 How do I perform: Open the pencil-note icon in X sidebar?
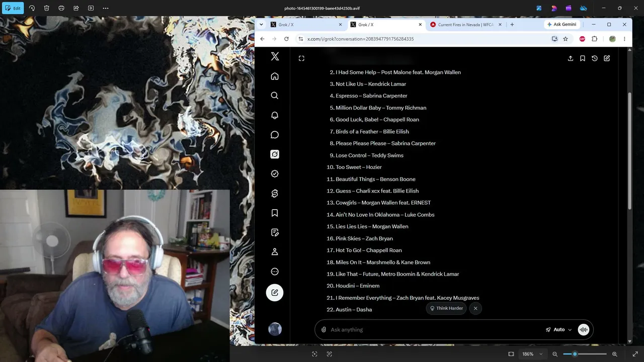(275, 232)
